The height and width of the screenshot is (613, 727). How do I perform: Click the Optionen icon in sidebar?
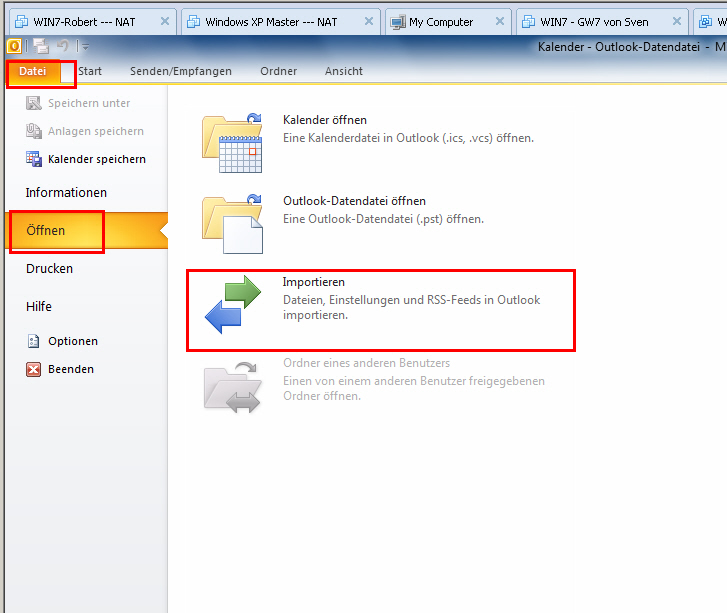coord(33,341)
